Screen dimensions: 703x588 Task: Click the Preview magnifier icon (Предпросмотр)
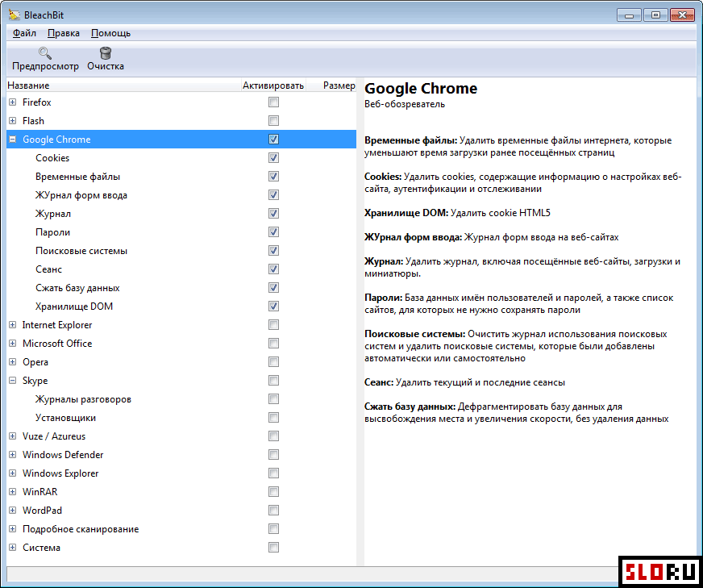coord(45,53)
